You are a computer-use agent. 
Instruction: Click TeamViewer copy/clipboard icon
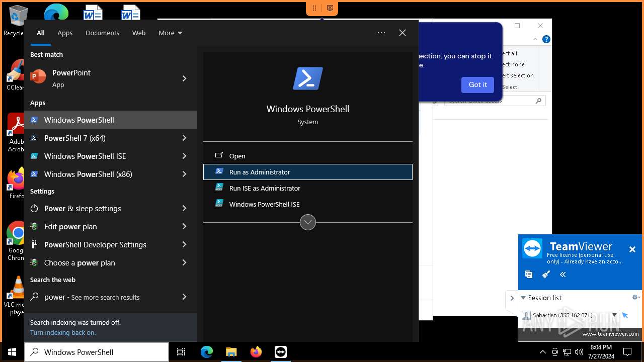[529, 274]
